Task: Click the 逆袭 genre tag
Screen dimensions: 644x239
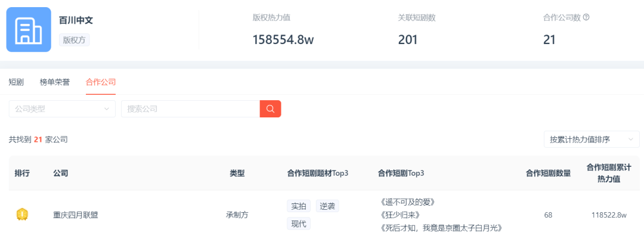Action: 327,206
